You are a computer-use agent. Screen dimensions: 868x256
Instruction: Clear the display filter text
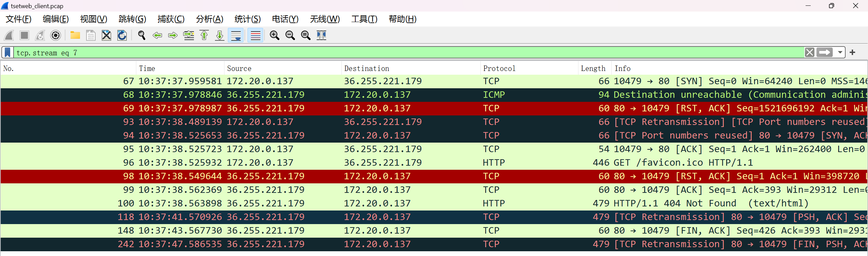click(810, 53)
